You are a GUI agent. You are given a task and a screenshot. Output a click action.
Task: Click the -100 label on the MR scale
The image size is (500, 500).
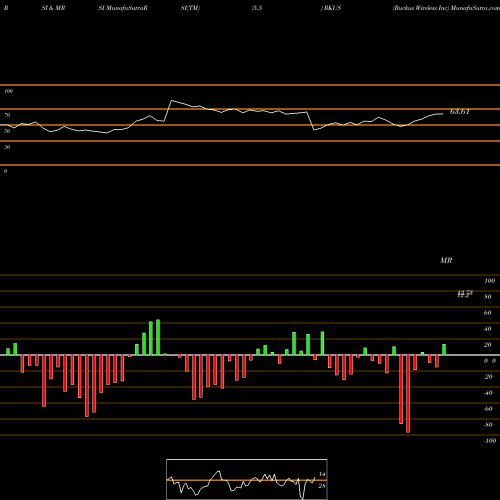(x=490, y=441)
